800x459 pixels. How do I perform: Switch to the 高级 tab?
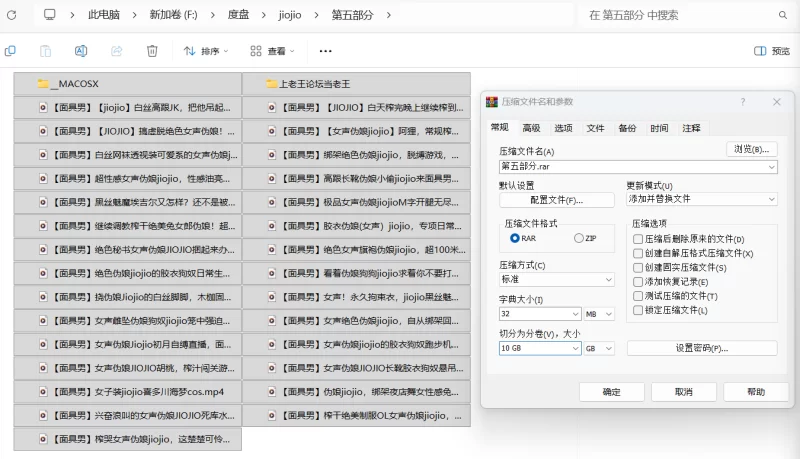(531, 128)
